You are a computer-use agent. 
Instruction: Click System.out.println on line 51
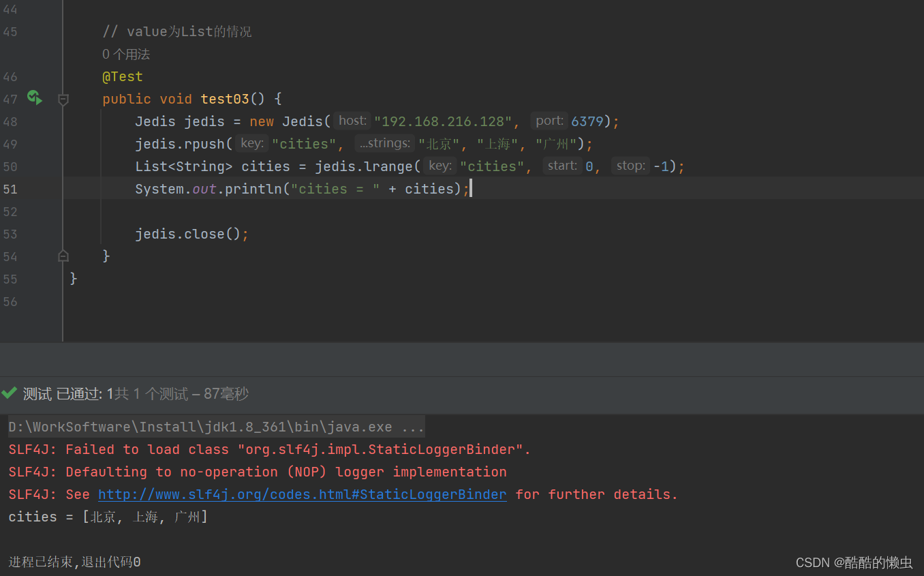click(209, 189)
